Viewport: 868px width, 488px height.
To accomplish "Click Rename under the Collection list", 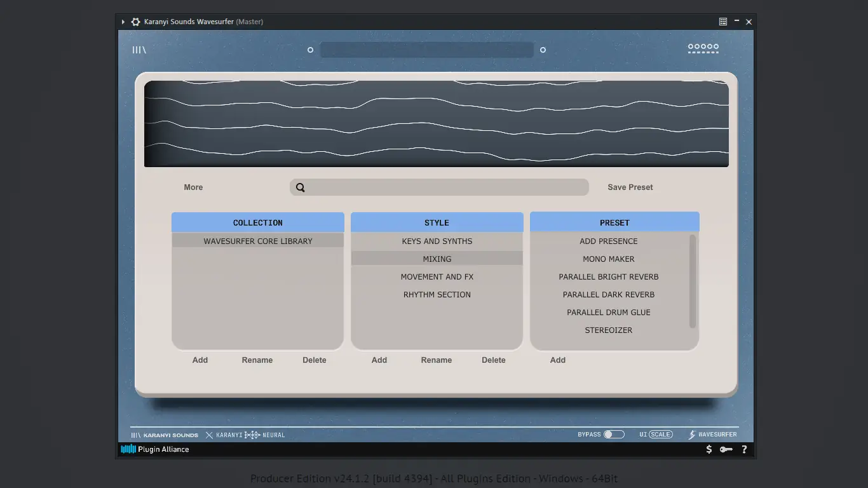I will pyautogui.click(x=257, y=360).
